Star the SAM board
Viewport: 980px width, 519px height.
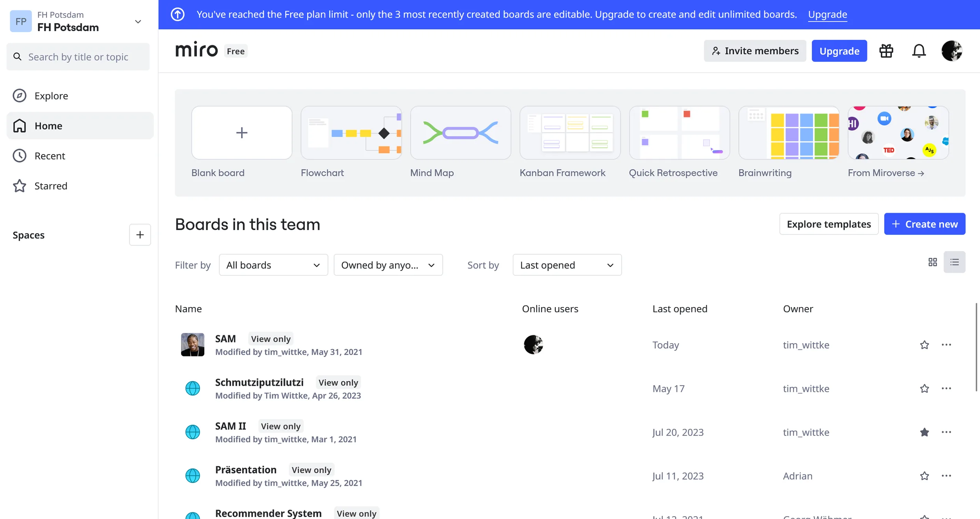pyautogui.click(x=924, y=345)
